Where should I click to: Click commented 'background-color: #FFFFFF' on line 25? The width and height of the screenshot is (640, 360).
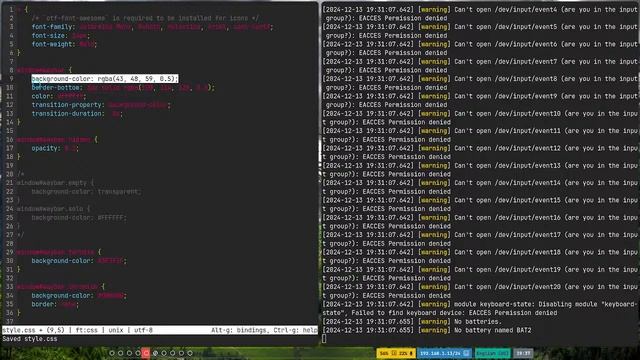click(x=79, y=218)
